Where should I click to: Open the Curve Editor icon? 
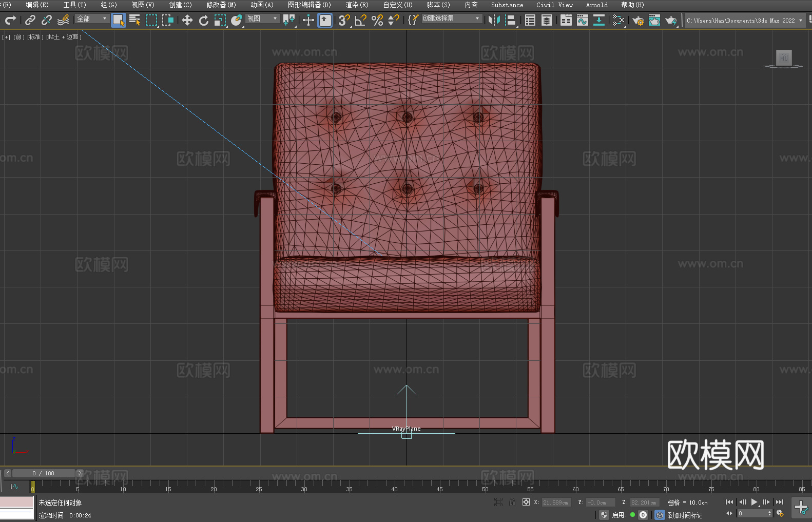click(x=583, y=20)
